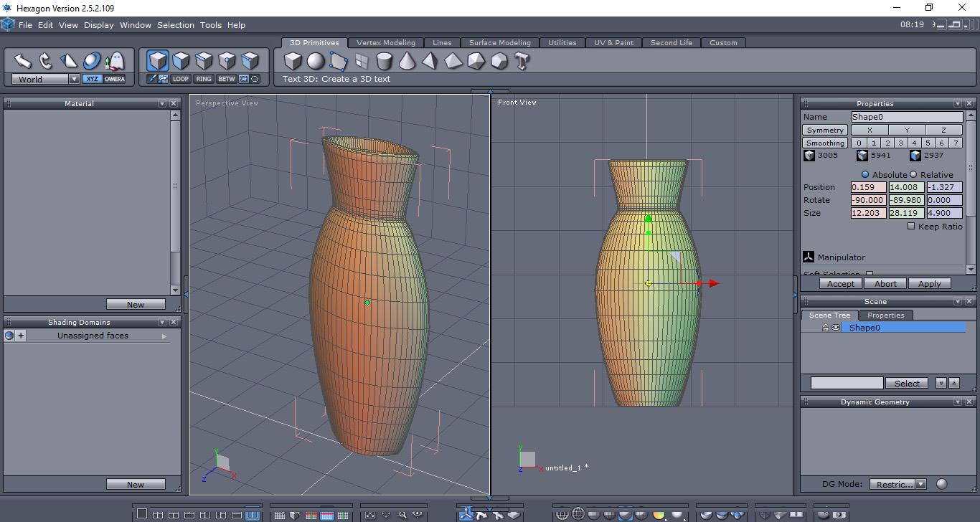Click the Apply button in Properties
The width and height of the screenshot is (980, 522).
point(929,284)
